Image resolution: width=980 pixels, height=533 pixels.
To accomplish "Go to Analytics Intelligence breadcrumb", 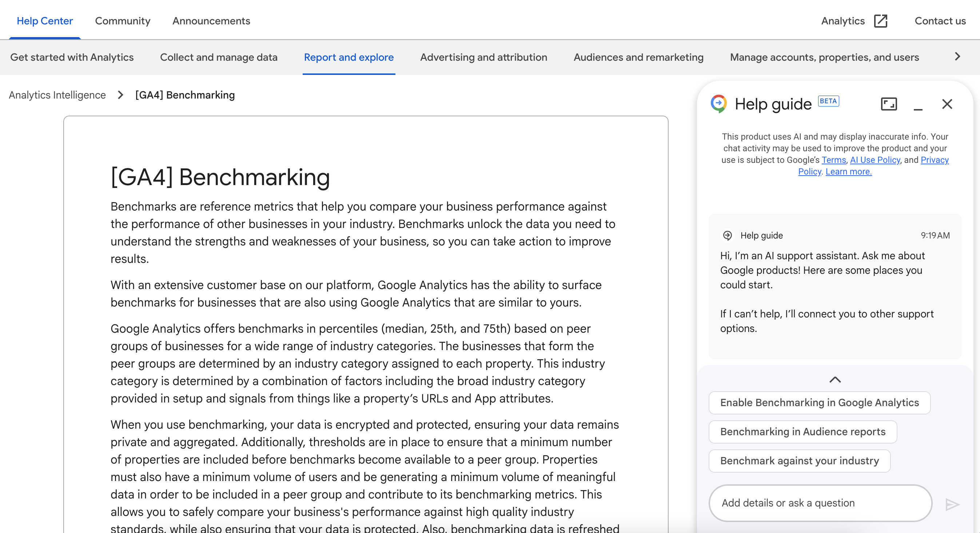I will pos(57,95).
